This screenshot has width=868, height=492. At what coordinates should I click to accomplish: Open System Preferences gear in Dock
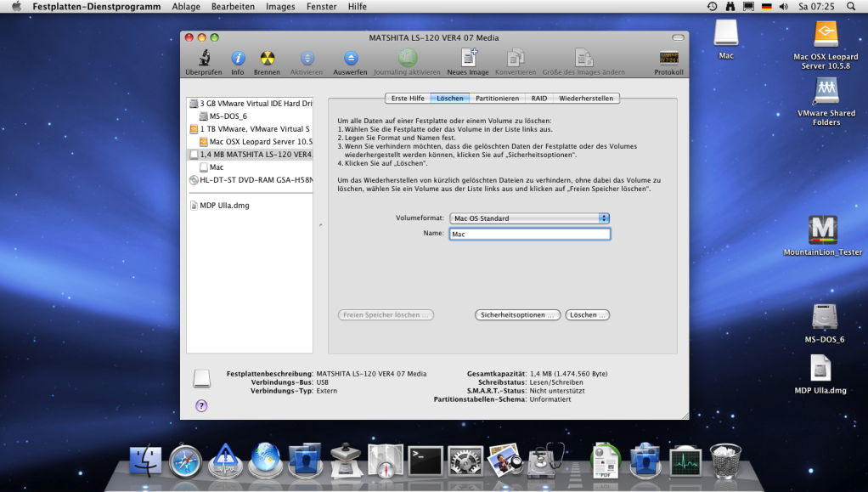point(465,461)
